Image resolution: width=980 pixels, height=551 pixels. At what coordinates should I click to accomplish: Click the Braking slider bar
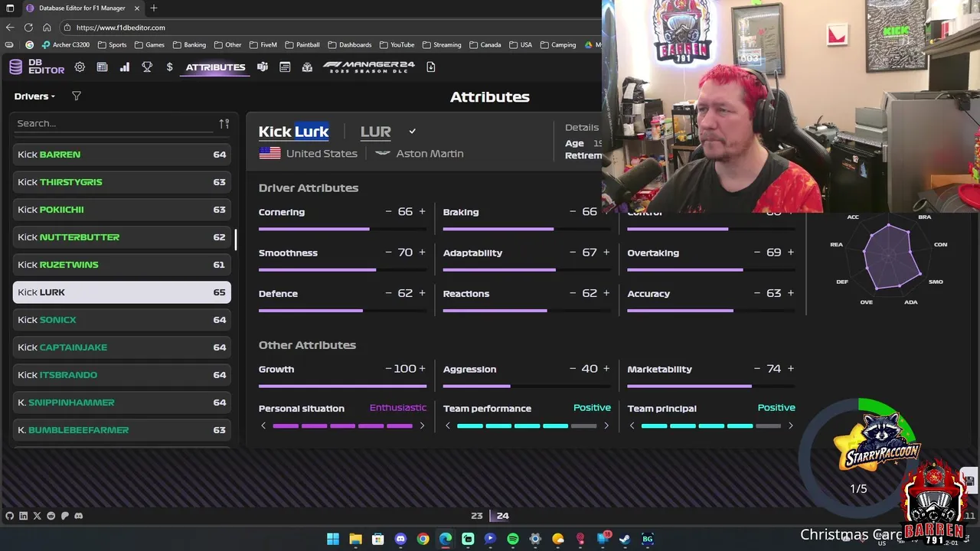click(527, 229)
